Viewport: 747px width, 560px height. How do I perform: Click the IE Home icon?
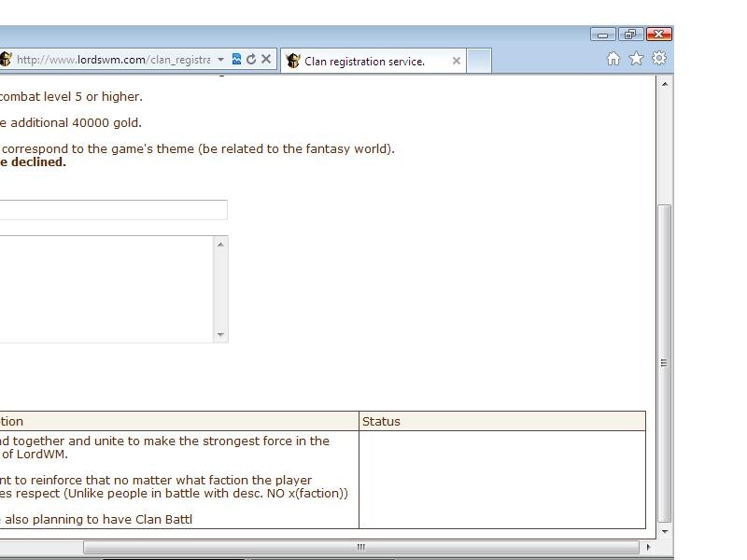coord(613,59)
